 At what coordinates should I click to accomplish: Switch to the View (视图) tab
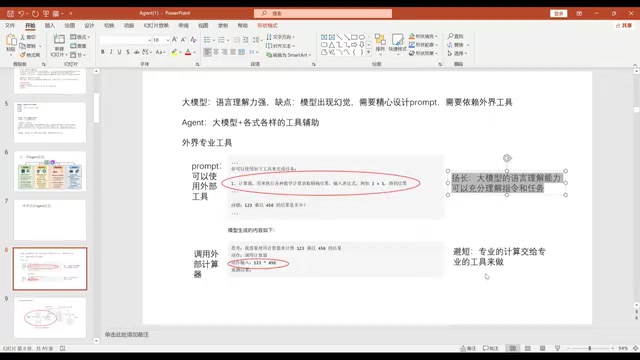pos(203,25)
